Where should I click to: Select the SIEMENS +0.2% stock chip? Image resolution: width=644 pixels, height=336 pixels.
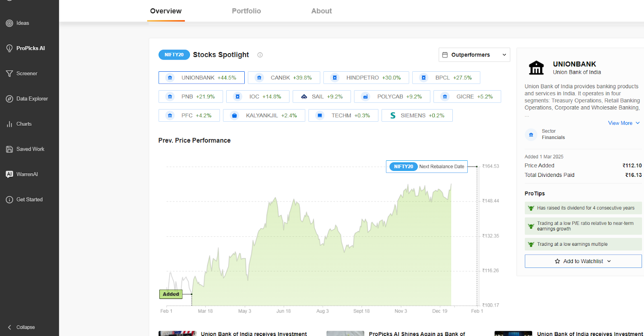417,116
